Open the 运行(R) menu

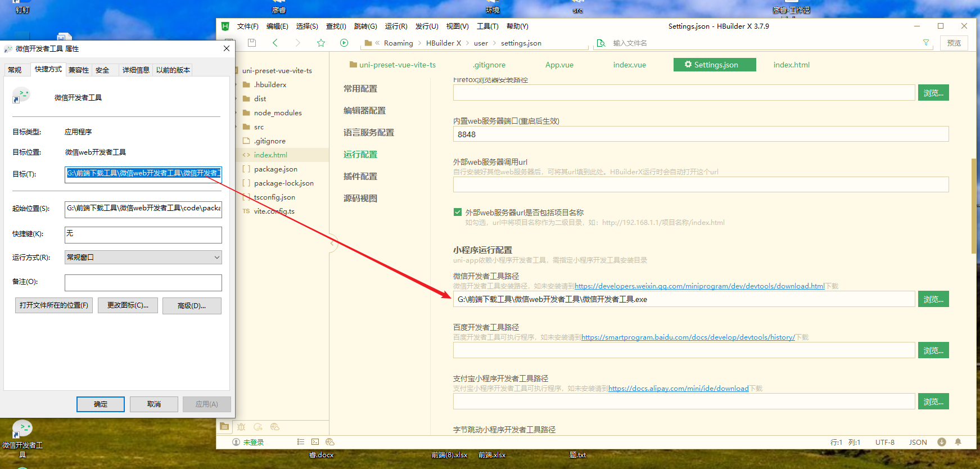click(396, 26)
